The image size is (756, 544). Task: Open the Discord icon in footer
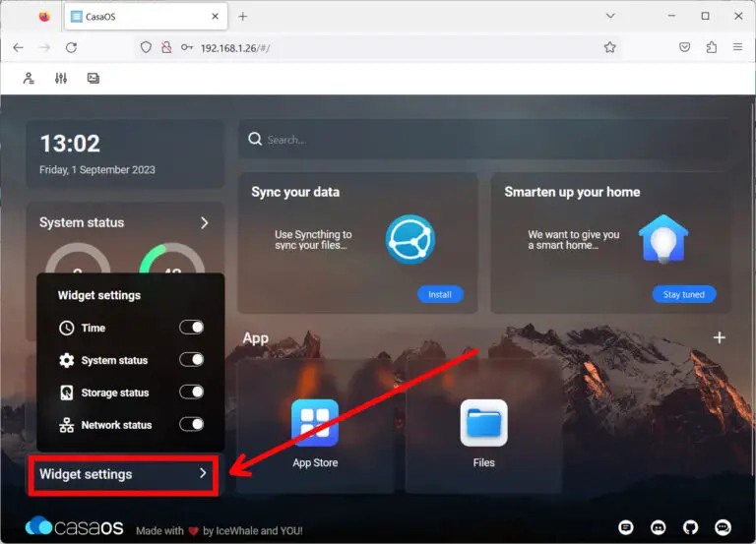click(x=659, y=527)
